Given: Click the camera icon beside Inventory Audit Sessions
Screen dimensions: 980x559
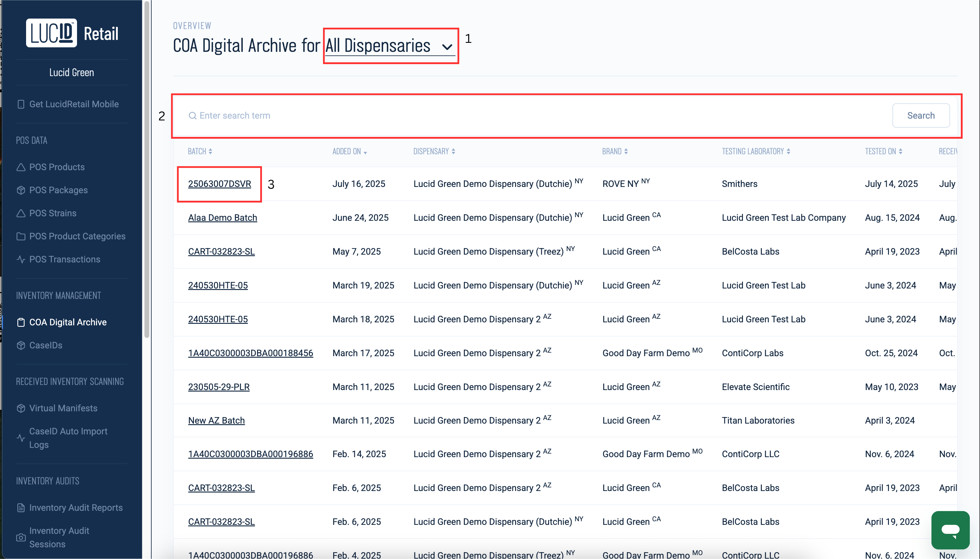Looking at the screenshot, I should [x=21, y=537].
